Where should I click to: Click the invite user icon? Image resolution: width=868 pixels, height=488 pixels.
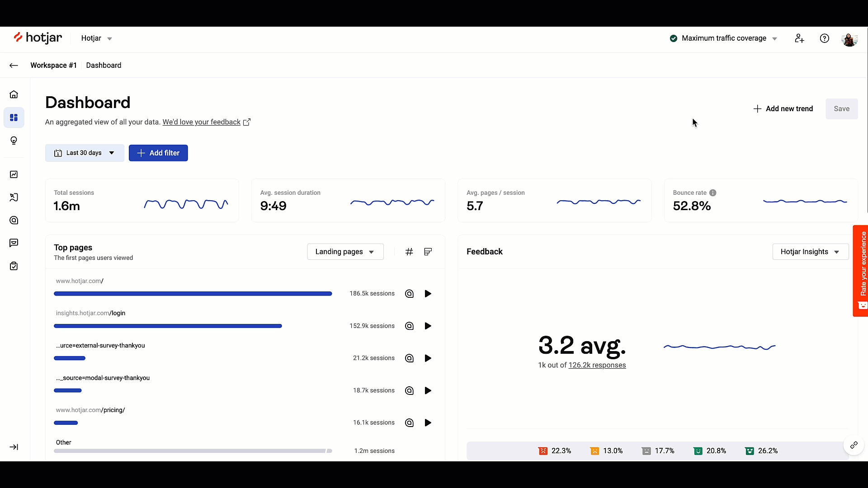point(799,38)
